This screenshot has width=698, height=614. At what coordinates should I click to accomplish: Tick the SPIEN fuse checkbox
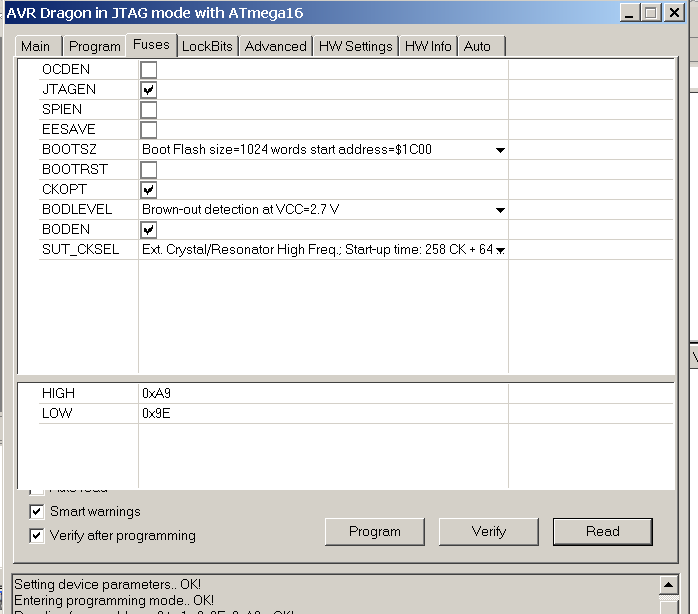point(149,110)
